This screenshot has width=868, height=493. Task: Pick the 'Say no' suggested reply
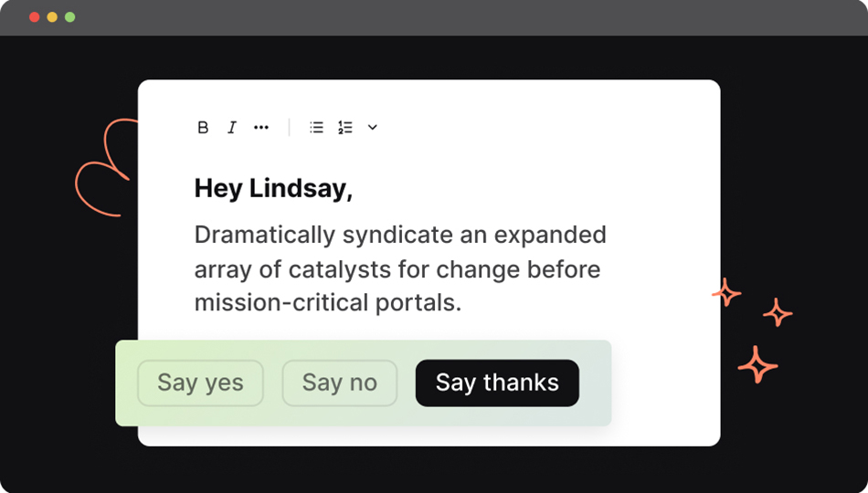339,383
